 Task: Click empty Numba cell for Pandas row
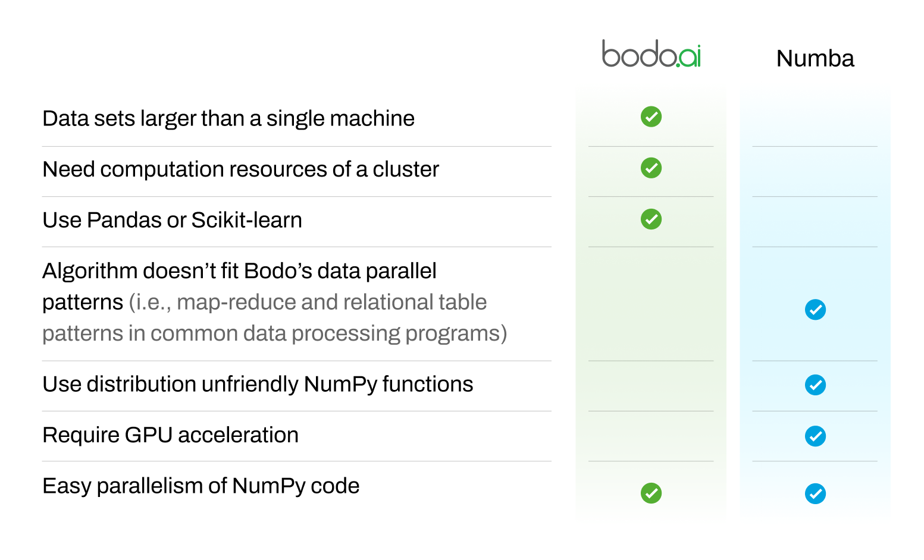815,222
